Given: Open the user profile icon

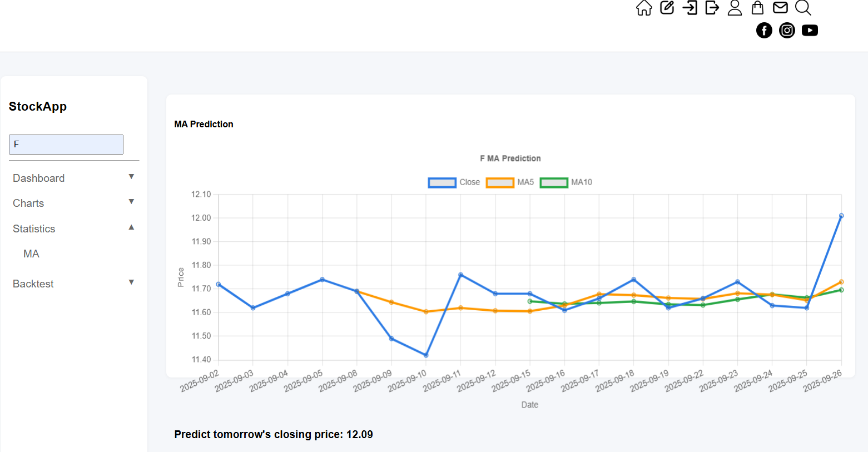Looking at the screenshot, I should pyautogui.click(x=735, y=8).
